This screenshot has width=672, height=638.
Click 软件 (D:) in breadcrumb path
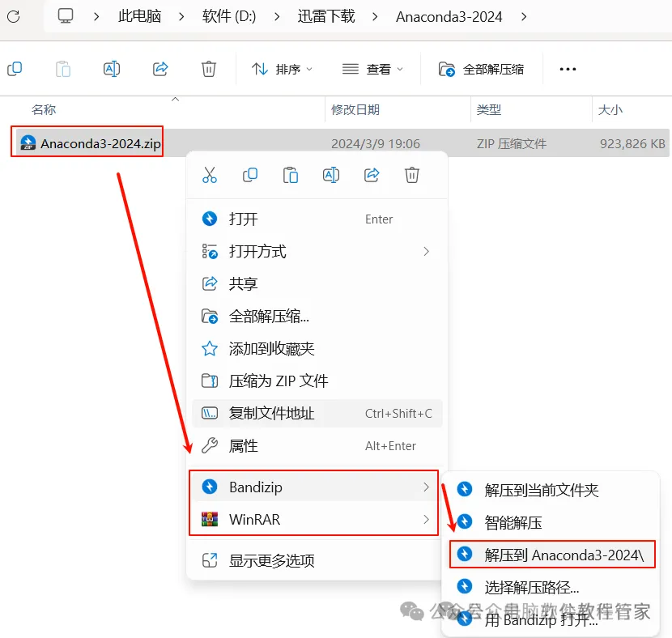pos(229,17)
